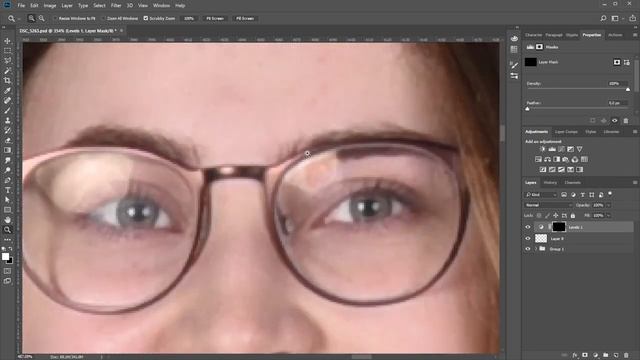Choose the Zoom In mode in options bar
The height and width of the screenshot is (360, 640).
click(31, 18)
